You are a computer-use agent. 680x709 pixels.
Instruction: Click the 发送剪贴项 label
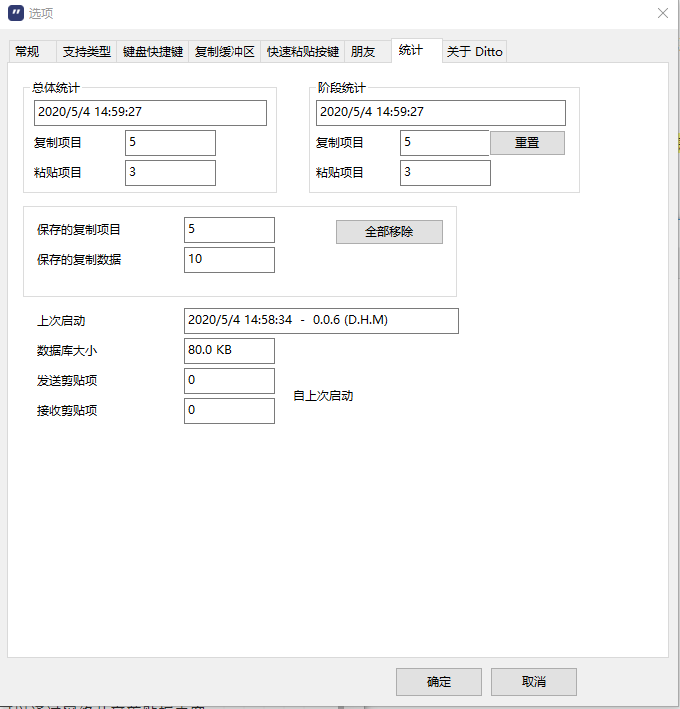point(67,381)
